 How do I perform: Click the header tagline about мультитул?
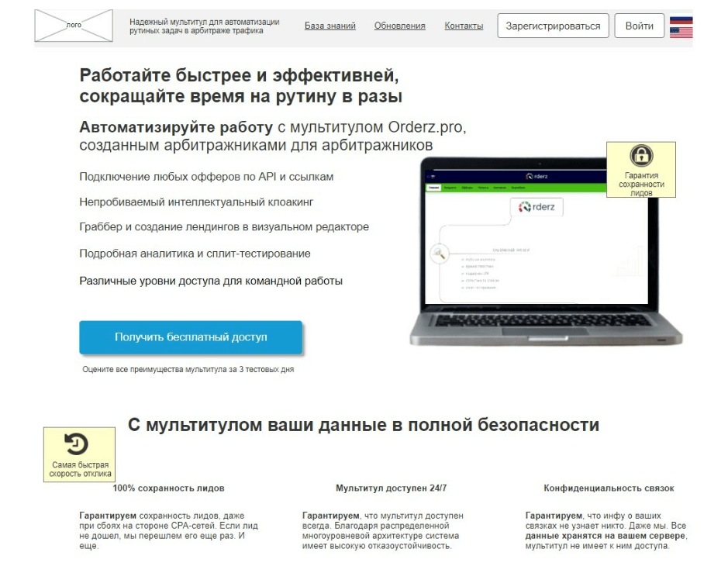pyautogui.click(x=204, y=26)
